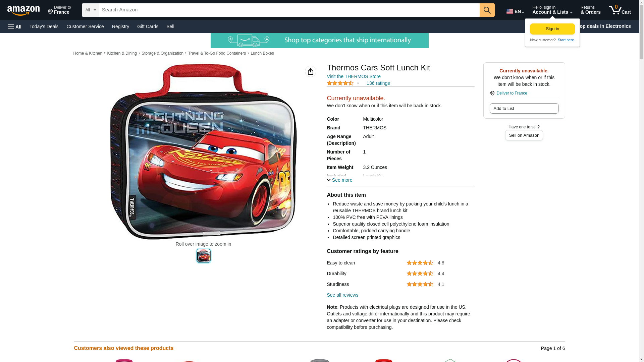The width and height of the screenshot is (644, 362).
Task: Select the lunch kit image thumbnail
Action: coord(203,256)
